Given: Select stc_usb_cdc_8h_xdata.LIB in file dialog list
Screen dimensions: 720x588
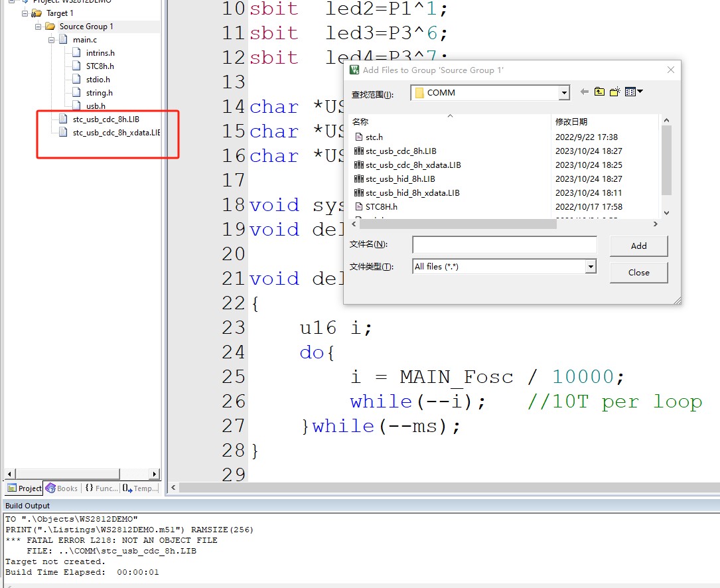Looking at the screenshot, I should 413,165.
